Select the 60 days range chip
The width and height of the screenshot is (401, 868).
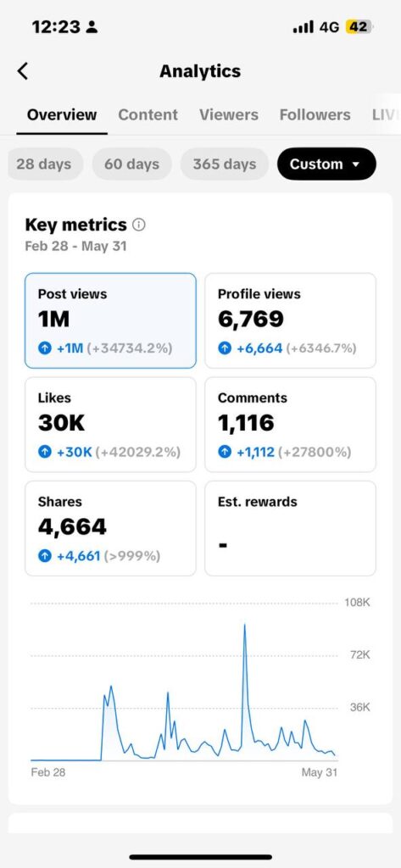point(131,164)
